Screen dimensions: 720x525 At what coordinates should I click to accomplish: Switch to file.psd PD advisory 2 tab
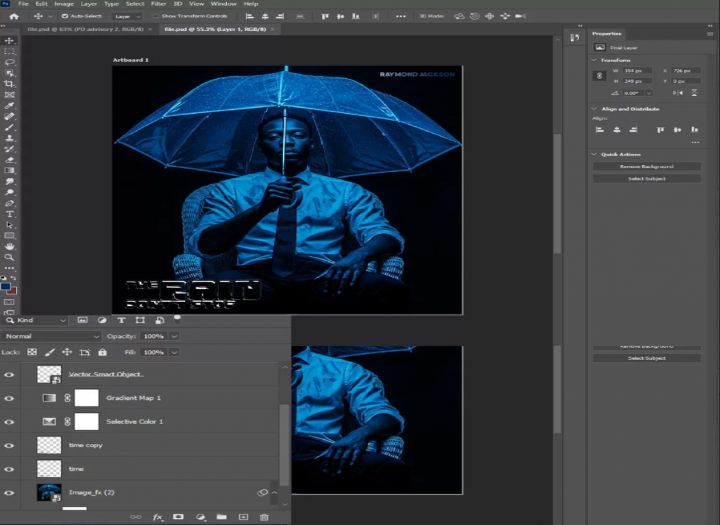pyautogui.click(x=86, y=29)
